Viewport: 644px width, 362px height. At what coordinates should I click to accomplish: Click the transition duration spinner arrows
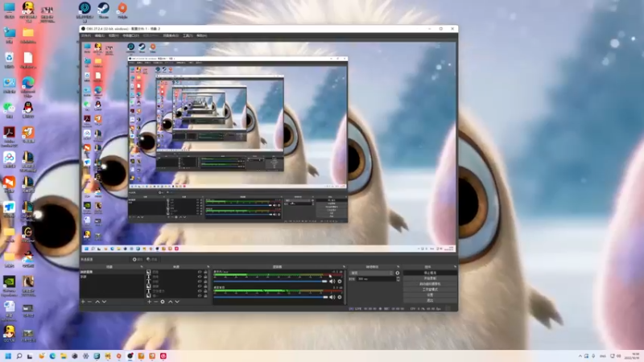(x=398, y=279)
